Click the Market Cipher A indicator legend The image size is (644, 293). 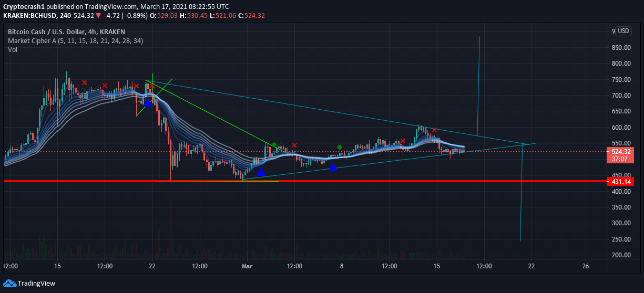pos(75,40)
